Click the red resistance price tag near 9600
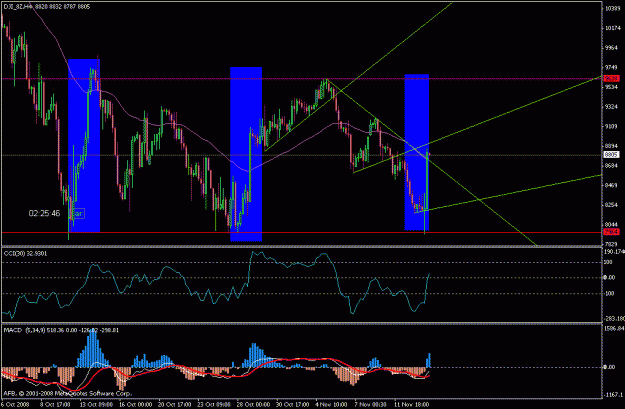The width and height of the screenshot is (625, 409). pos(611,79)
